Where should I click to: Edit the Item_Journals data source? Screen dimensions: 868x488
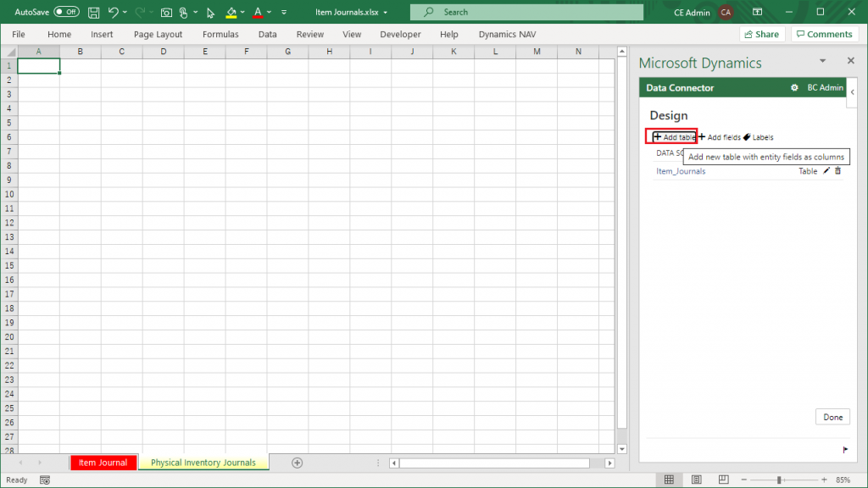click(826, 171)
